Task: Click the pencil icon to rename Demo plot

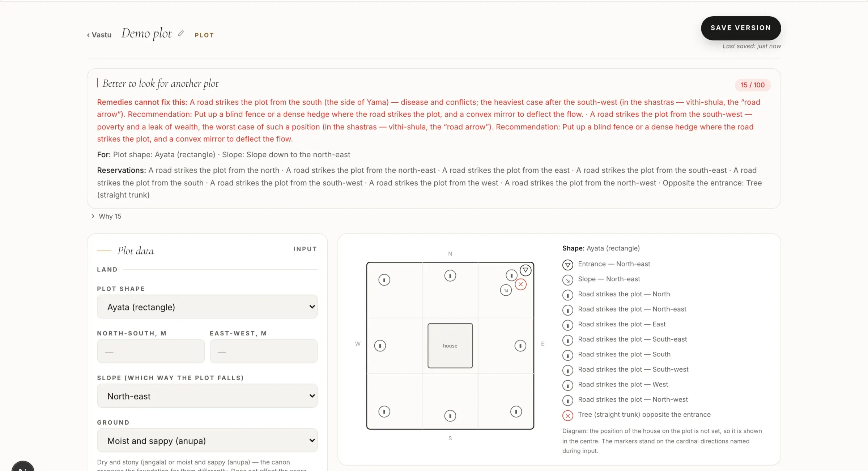Action: point(181,33)
